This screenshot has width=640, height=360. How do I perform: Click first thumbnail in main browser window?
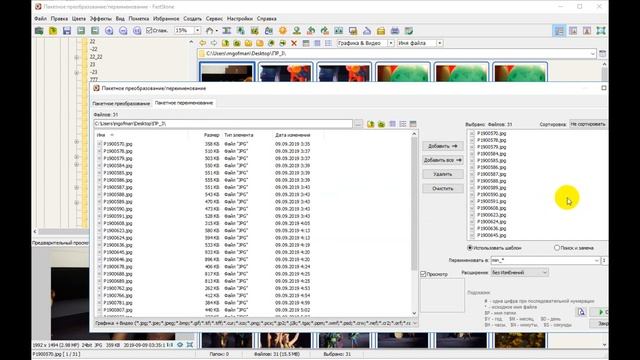pos(227,72)
